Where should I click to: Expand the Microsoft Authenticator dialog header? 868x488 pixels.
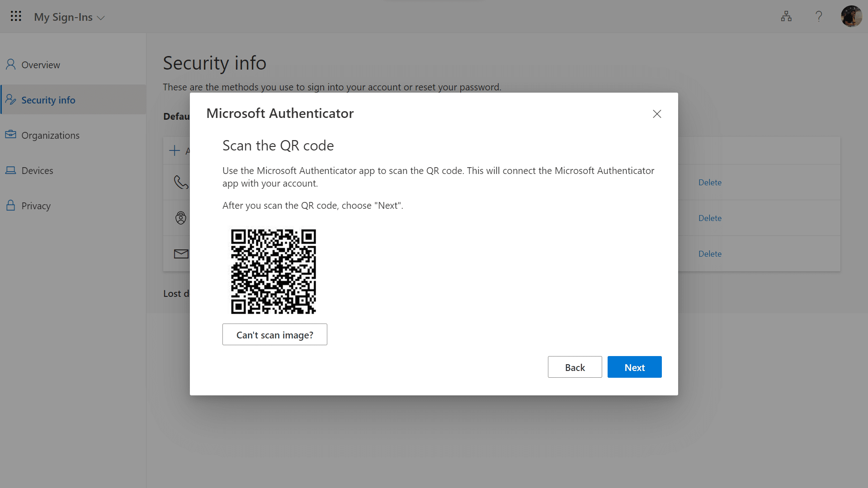[x=280, y=113]
